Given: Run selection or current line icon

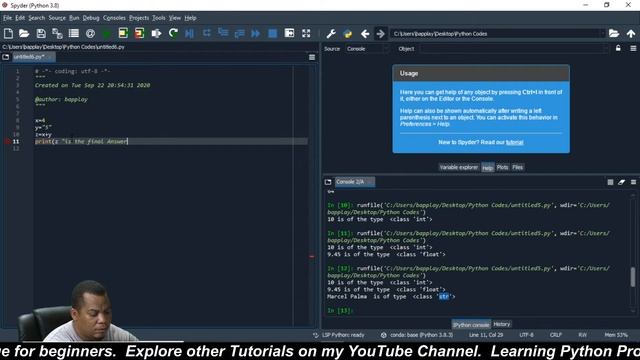Looking at the screenshot, I should 156,33.
